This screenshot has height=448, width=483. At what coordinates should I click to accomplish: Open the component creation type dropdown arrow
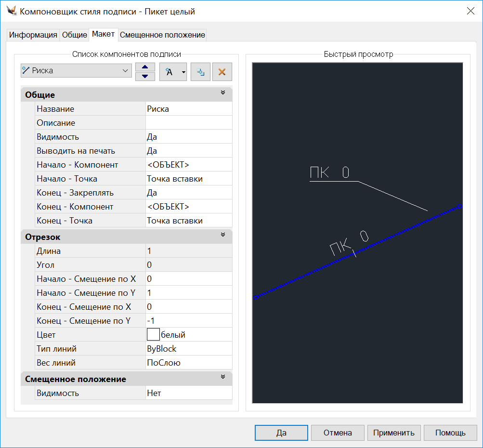pyautogui.click(x=183, y=72)
